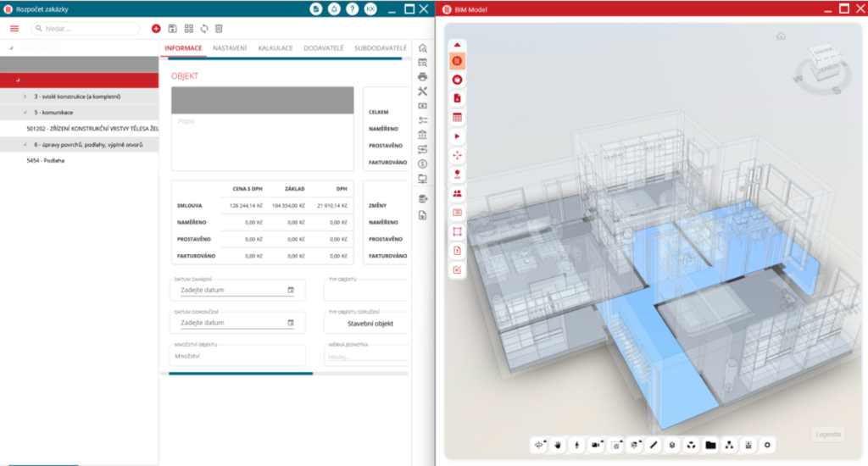This screenshot has height=466, width=868.
Task: Collapse the BIM sidebar with up arrow
Action: pyautogui.click(x=458, y=44)
